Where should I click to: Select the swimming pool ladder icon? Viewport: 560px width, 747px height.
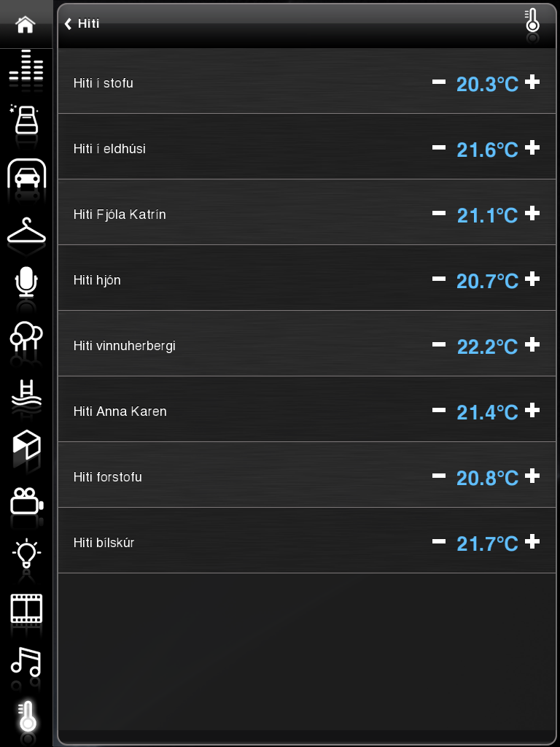click(x=26, y=392)
